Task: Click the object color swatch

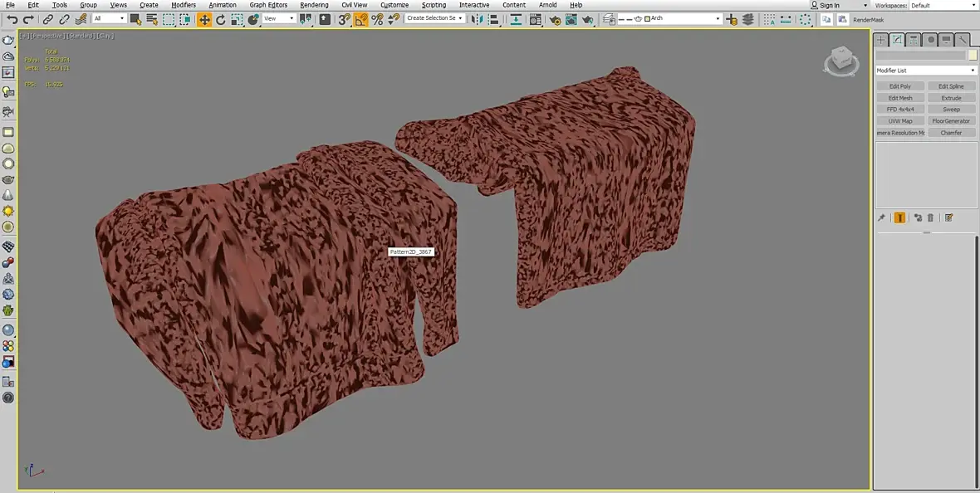Action: point(973,56)
